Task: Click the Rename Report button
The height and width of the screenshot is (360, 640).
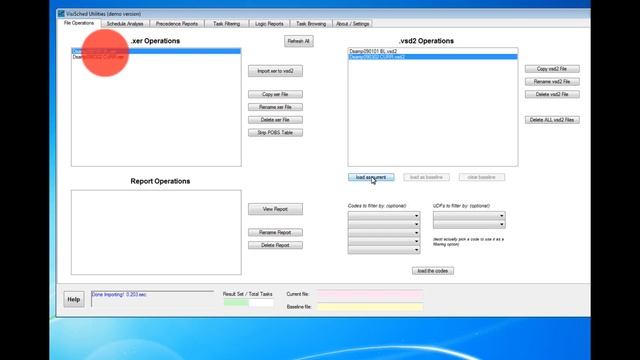Action: tap(275, 232)
